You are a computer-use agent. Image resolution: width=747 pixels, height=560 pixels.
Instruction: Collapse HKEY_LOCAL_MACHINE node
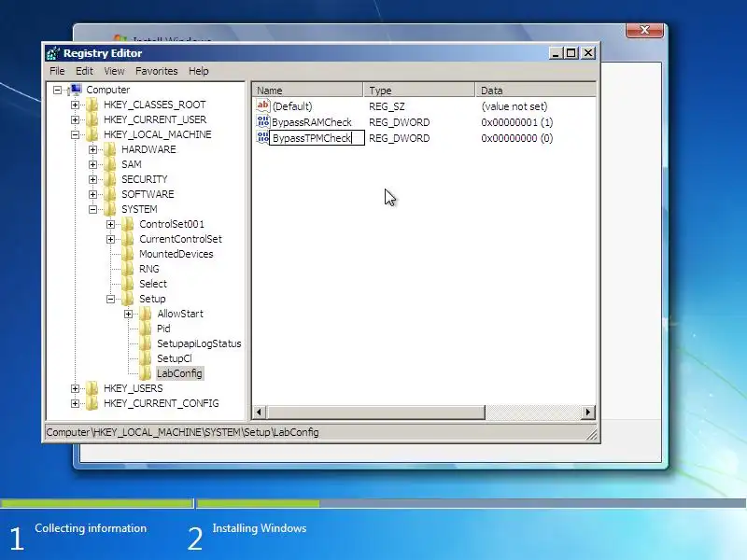point(75,134)
